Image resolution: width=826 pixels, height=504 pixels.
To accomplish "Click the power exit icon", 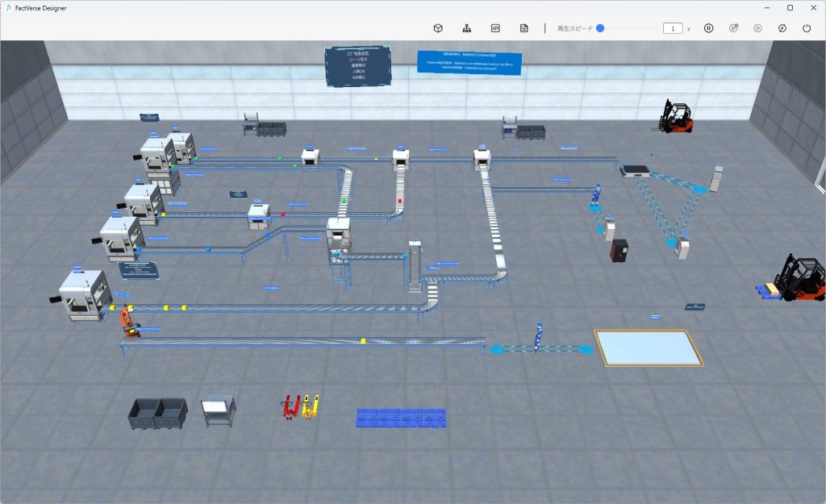I will point(807,28).
